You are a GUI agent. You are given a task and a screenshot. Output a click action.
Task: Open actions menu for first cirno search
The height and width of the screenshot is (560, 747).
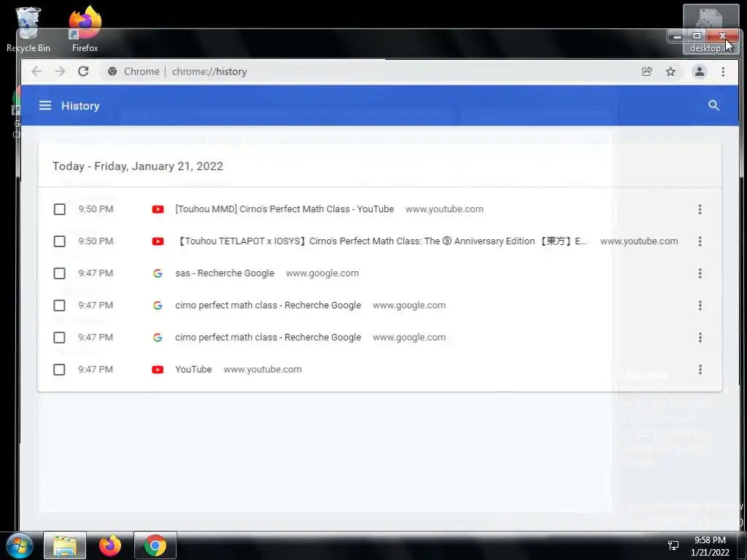(700, 306)
